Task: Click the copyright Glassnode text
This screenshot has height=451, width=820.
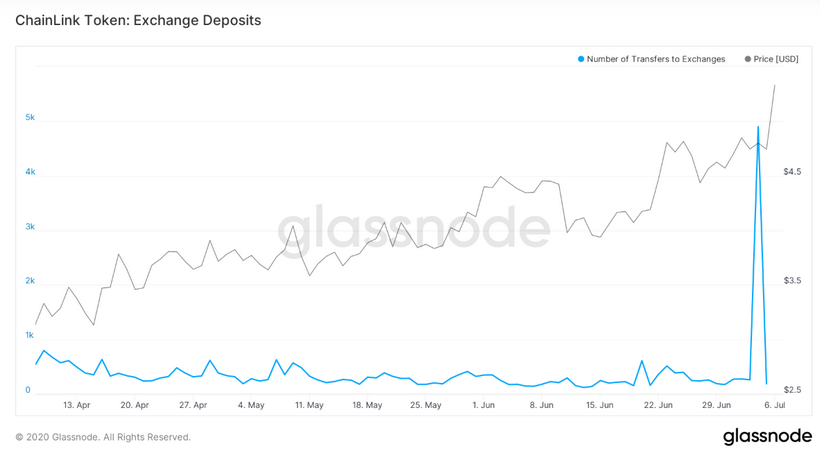Action: point(103,437)
